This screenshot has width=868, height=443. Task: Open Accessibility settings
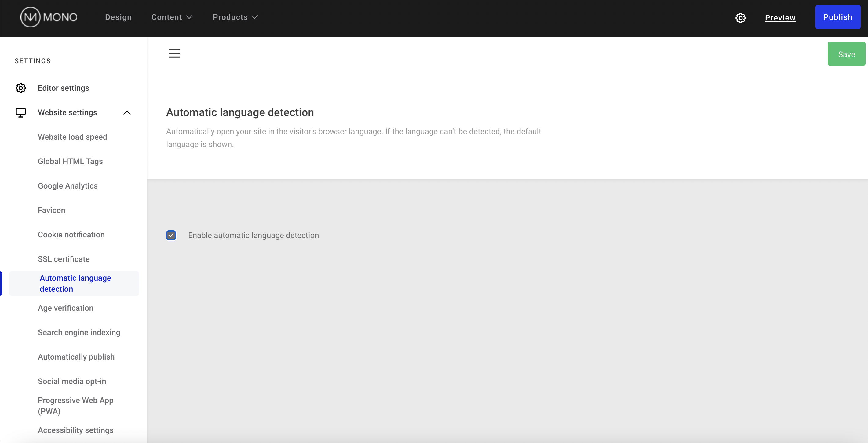[75, 430]
